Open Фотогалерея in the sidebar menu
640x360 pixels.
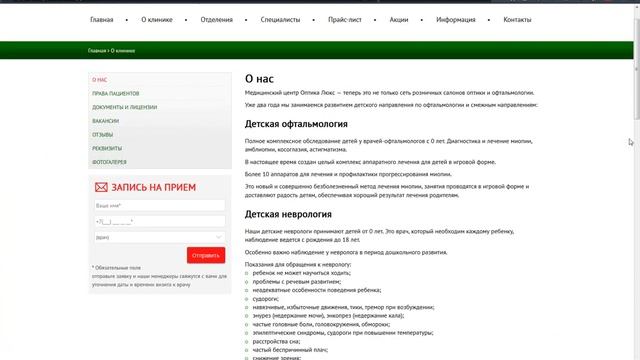(109, 162)
